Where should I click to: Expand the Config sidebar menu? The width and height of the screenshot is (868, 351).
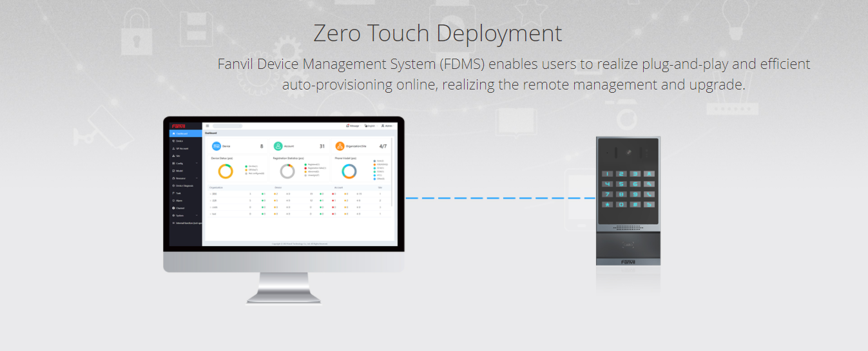point(186,164)
